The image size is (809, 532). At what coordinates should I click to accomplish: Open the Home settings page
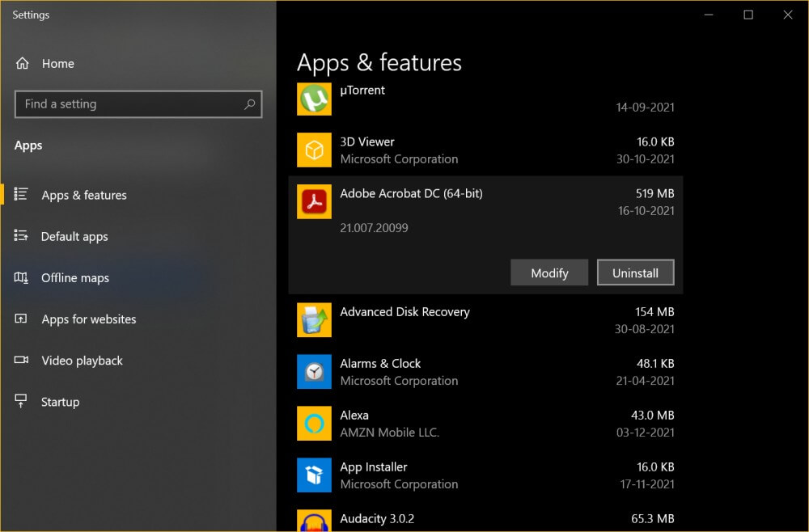(x=57, y=63)
